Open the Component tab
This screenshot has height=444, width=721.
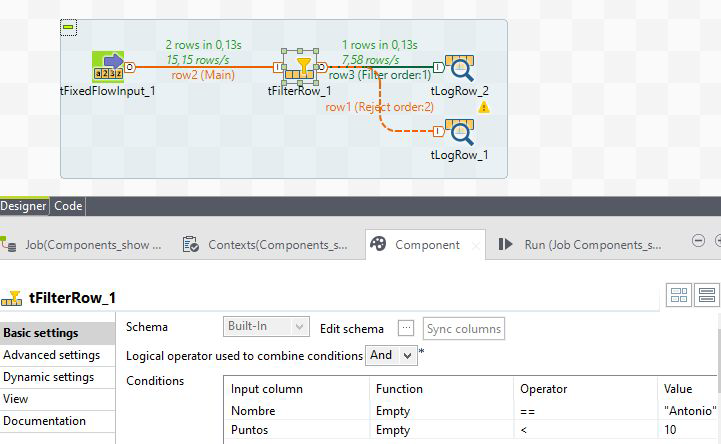[425, 245]
